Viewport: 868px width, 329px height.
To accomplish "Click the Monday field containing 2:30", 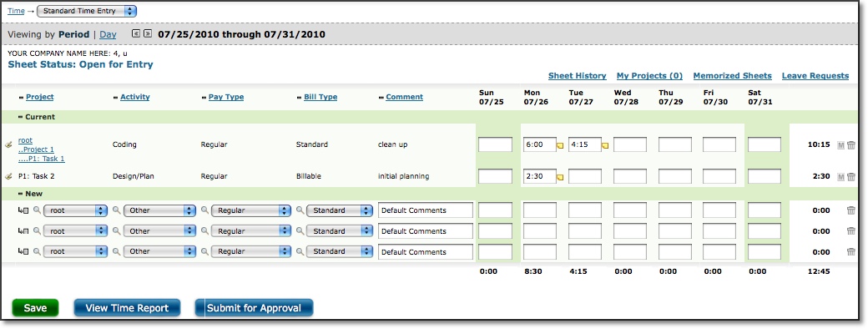I will coord(540,177).
